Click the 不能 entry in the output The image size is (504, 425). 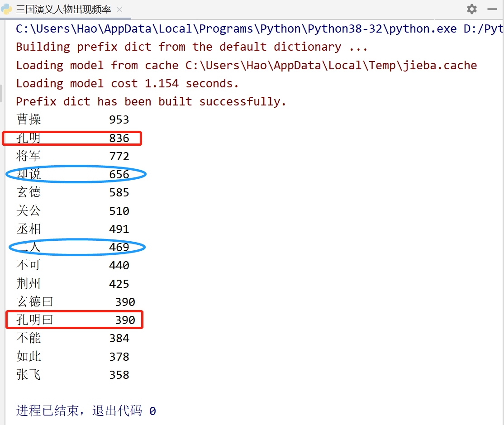(x=29, y=338)
